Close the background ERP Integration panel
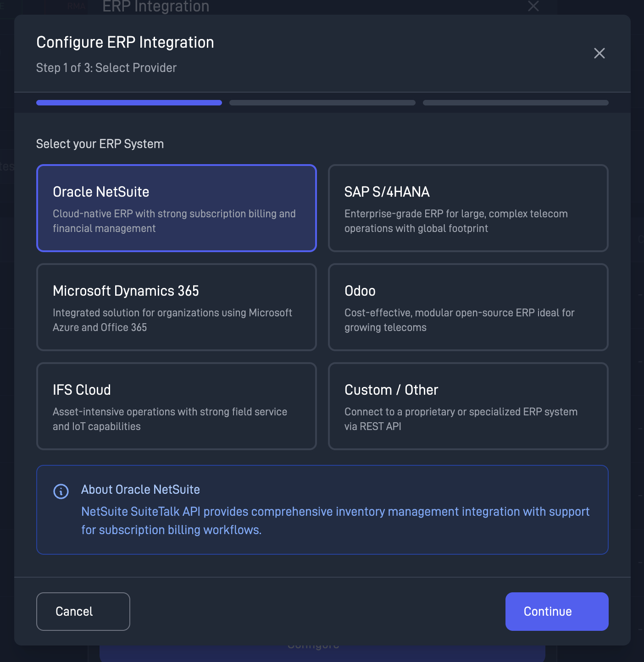Viewport: 644px width, 662px height. (533, 6)
